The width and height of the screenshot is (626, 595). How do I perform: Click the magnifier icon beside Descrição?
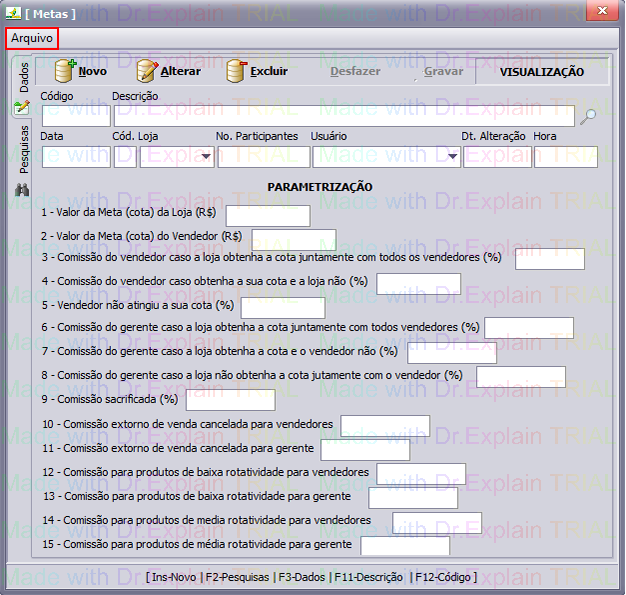pyautogui.click(x=589, y=116)
